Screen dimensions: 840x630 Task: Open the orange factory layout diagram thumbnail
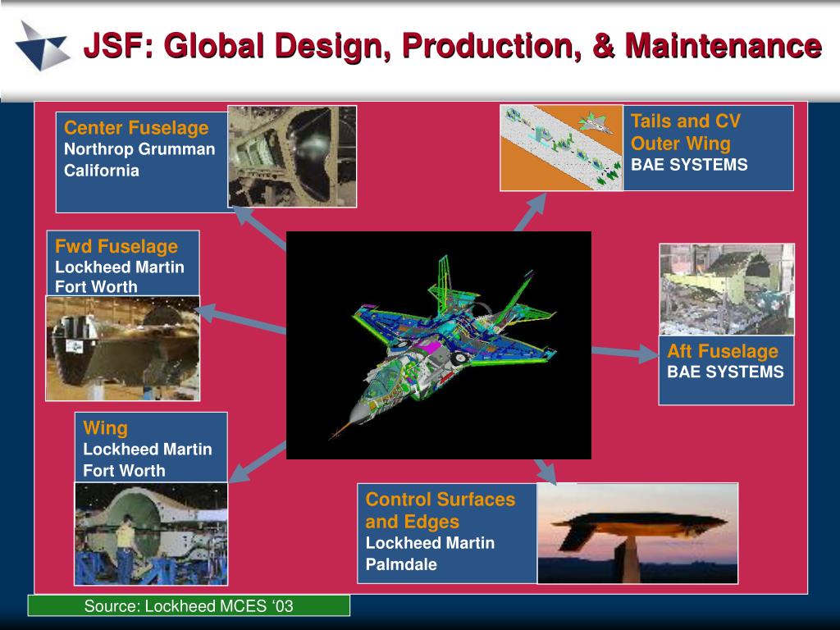[561, 148]
